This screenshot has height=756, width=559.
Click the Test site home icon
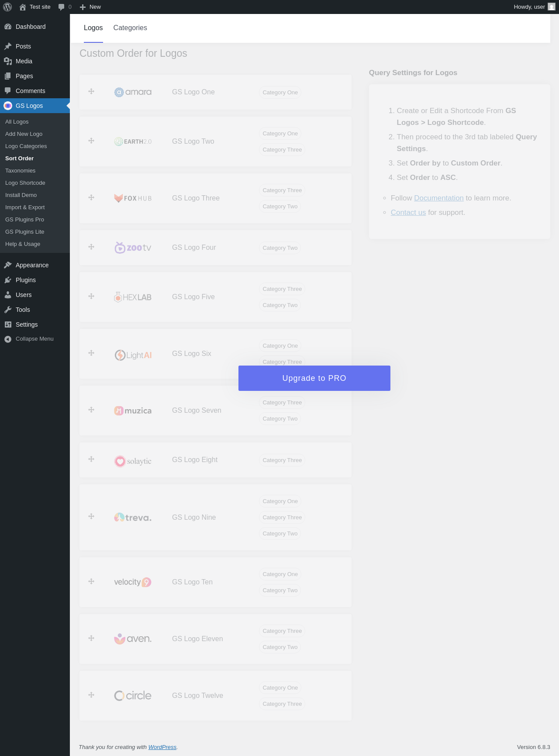pyautogui.click(x=23, y=7)
